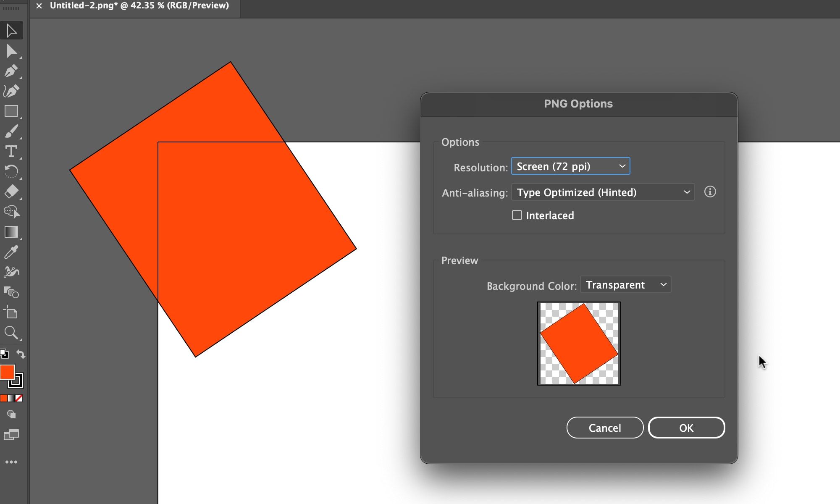This screenshot has width=840, height=504.
Task: Open the Resolution dropdown
Action: click(570, 166)
